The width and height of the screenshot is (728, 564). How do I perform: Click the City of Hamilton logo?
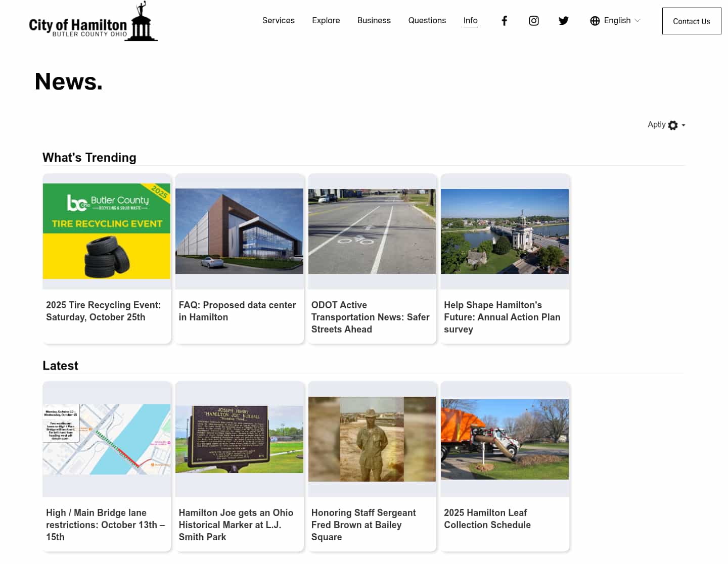[93, 22]
